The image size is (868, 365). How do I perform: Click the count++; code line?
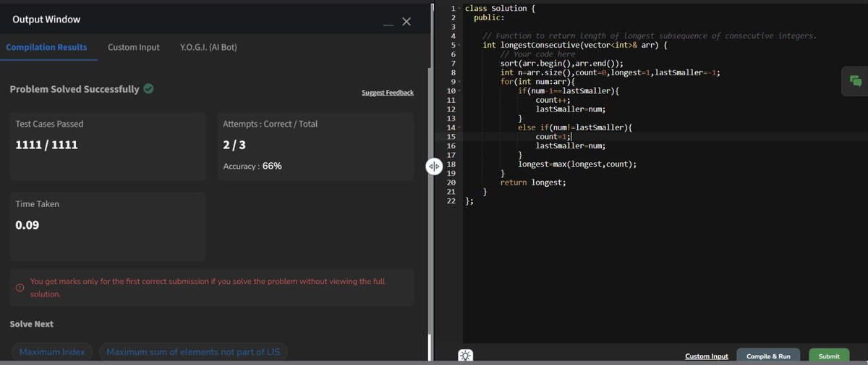(x=553, y=100)
